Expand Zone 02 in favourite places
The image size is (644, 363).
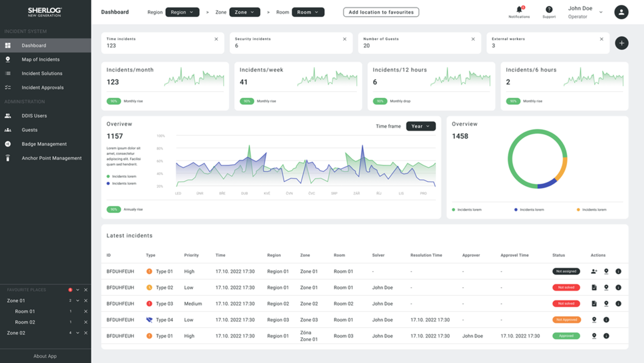[78, 333]
